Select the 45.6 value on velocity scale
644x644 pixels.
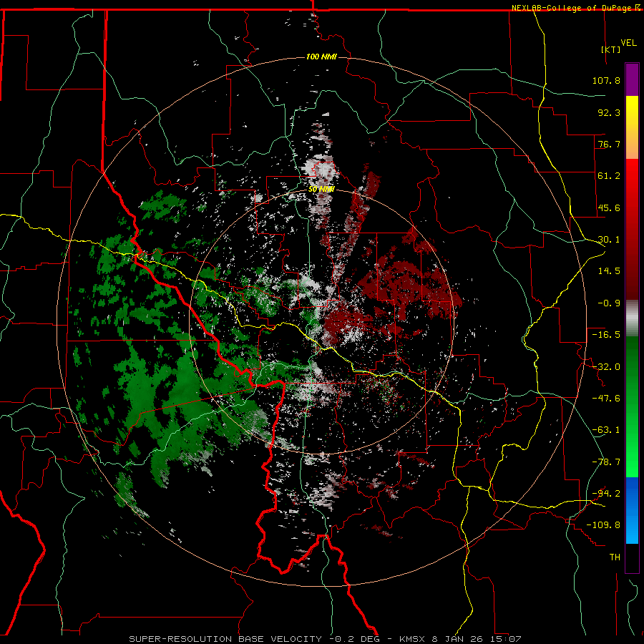[609, 208]
